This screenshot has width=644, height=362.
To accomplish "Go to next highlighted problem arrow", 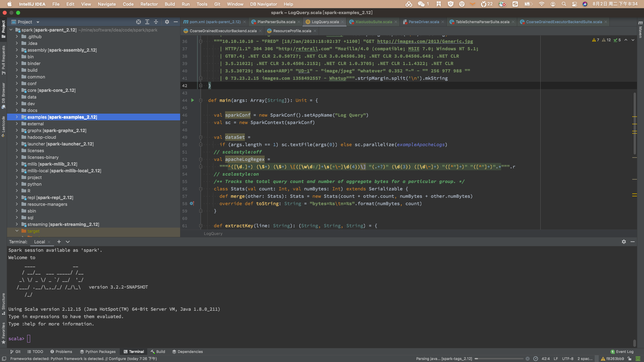I will [x=633, y=40].
